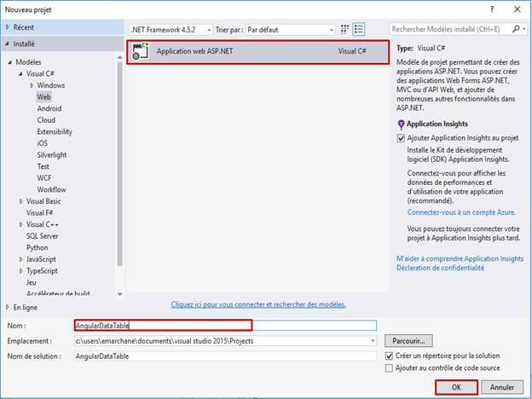Switch to small icons view
Screen dimensions: 532x399
point(344,29)
